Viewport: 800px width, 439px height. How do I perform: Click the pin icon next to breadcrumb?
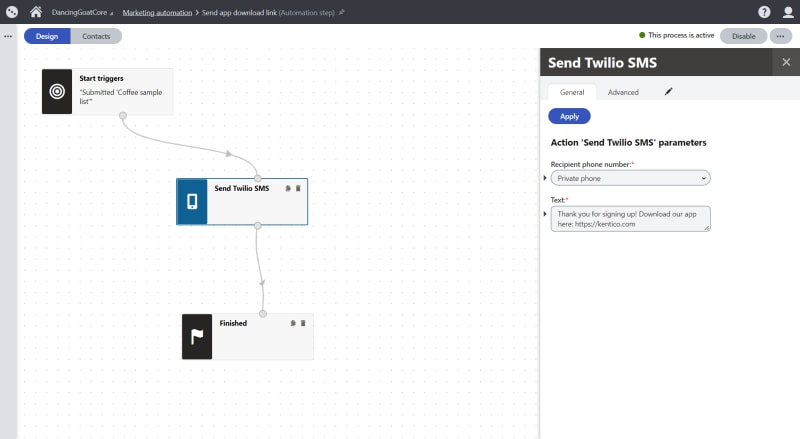[x=342, y=12]
